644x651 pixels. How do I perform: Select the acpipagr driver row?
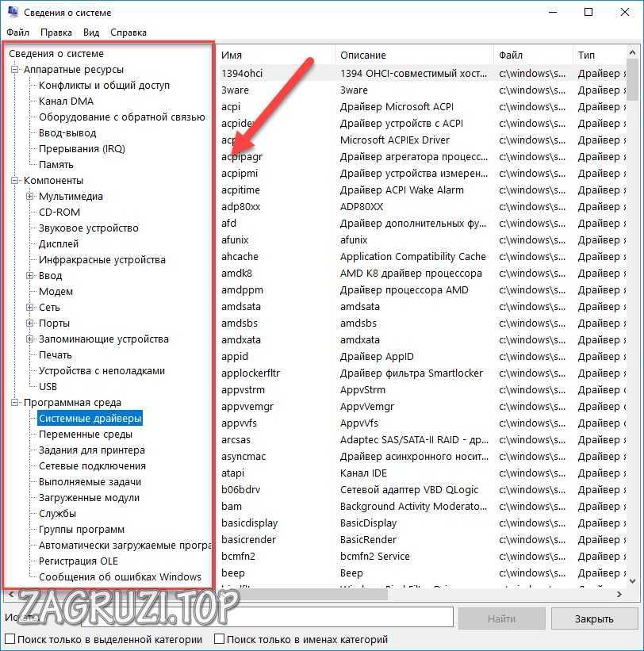242,157
